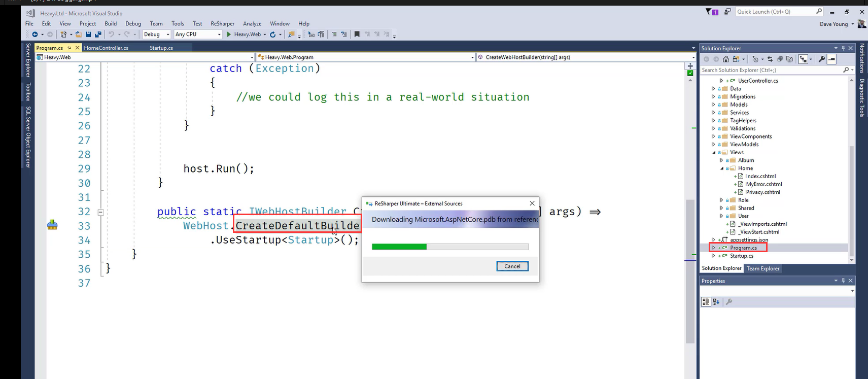
Task: Start debugging with the green play icon
Action: tap(229, 35)
